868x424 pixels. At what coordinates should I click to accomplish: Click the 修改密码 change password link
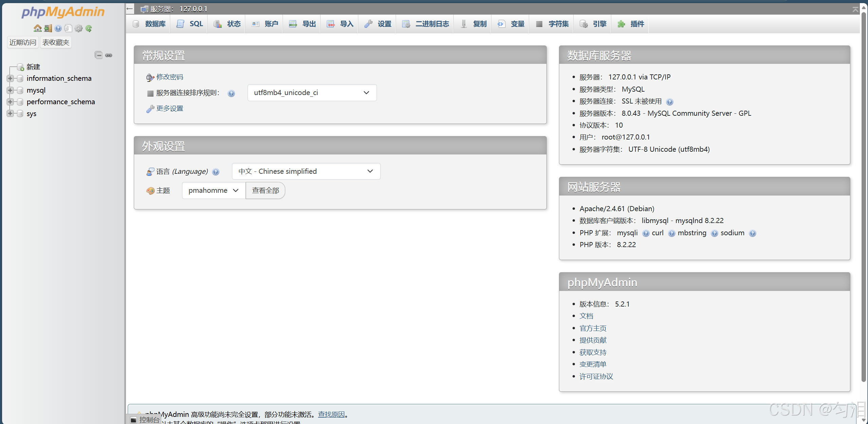click(169, 77)
